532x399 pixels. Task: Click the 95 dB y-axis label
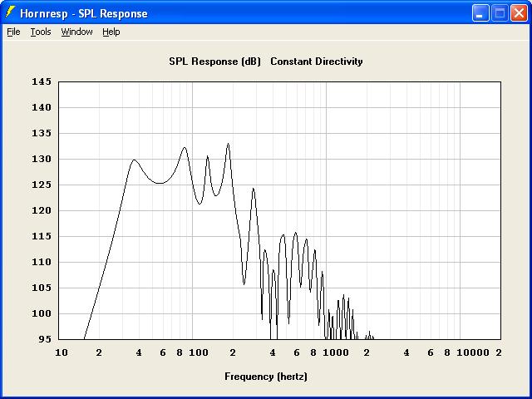[x=45, y=339]
